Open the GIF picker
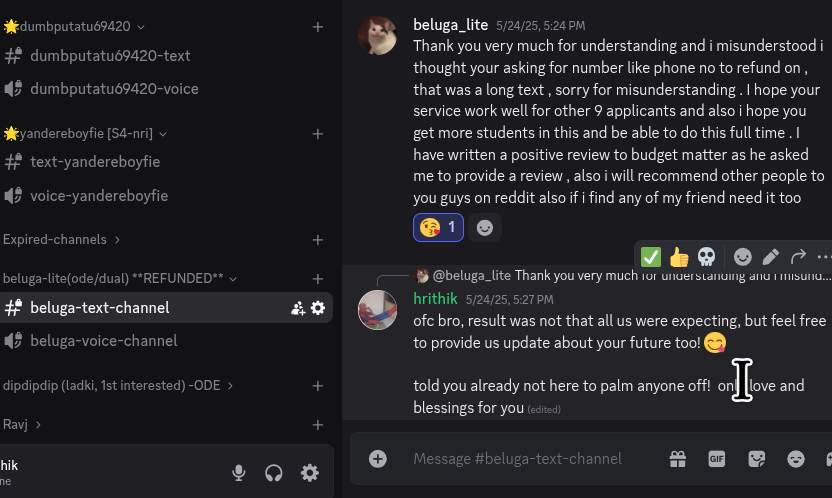The width and height of the screenshot is (832, 498). pyautogui.click(x=717, y=459)
